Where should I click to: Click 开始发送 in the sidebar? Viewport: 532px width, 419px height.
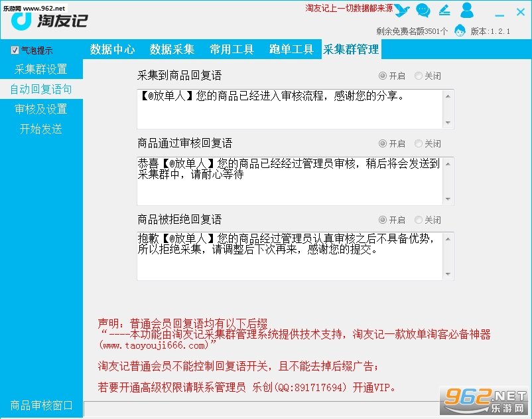pos(41,129)
